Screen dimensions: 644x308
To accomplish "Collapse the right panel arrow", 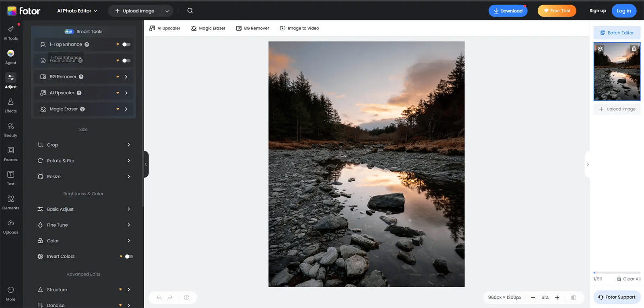I will click(x=587, y=164).
